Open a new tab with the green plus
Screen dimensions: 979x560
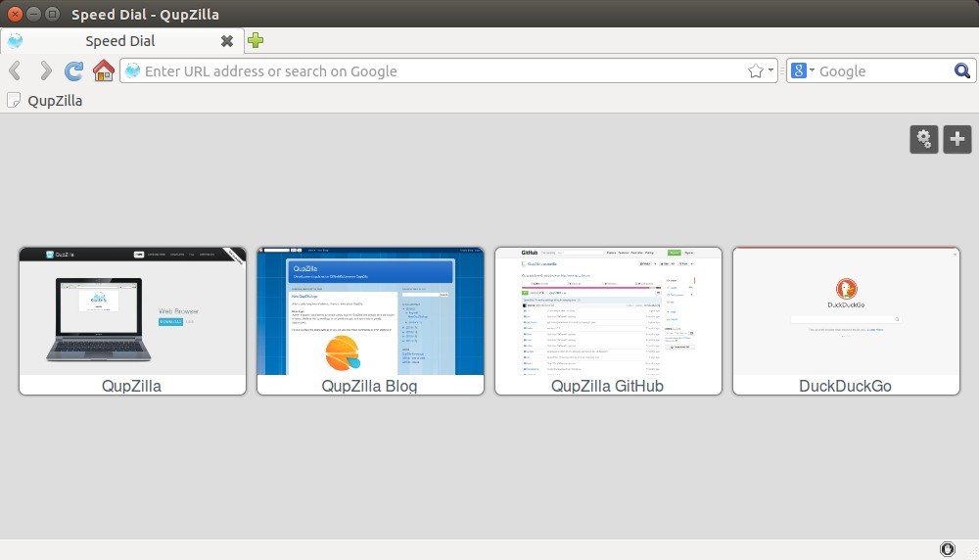[256, 40]
